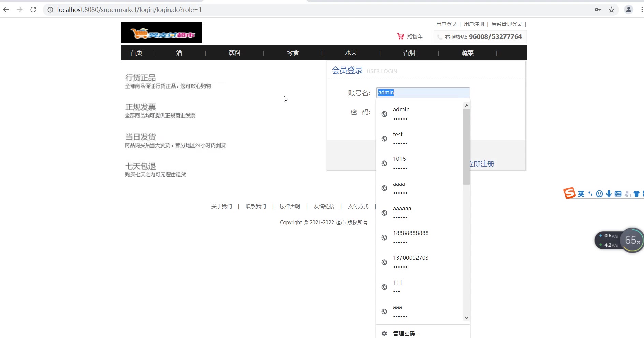View site information icon beside the URL
644x338 pixels.
[x=50, y=10]
